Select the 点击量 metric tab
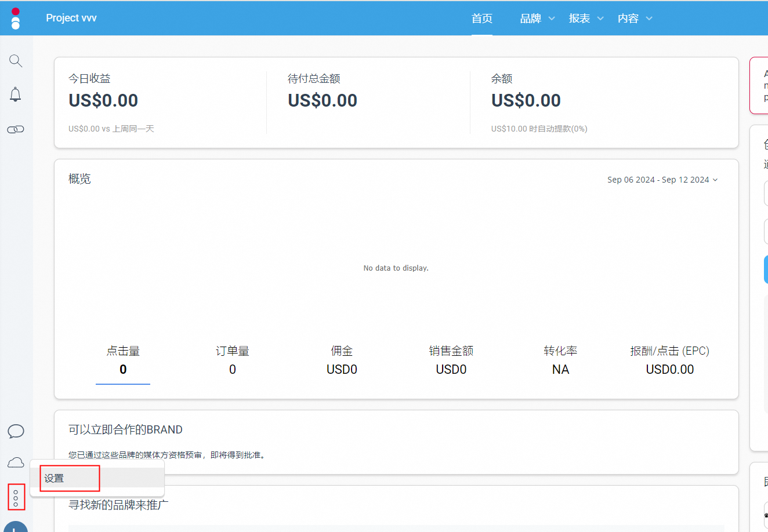The width and height of the screenshot is (768, 532). click(x=123, y=359)
